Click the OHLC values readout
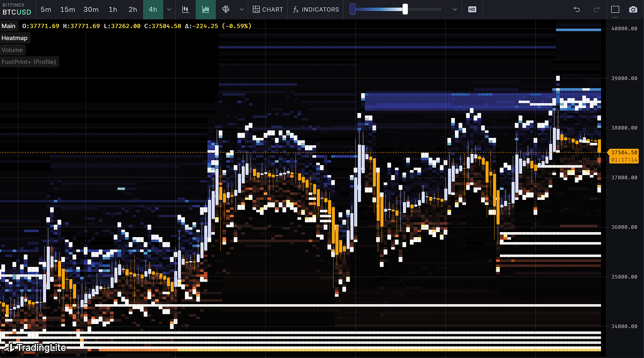 (x=137, y=26)
